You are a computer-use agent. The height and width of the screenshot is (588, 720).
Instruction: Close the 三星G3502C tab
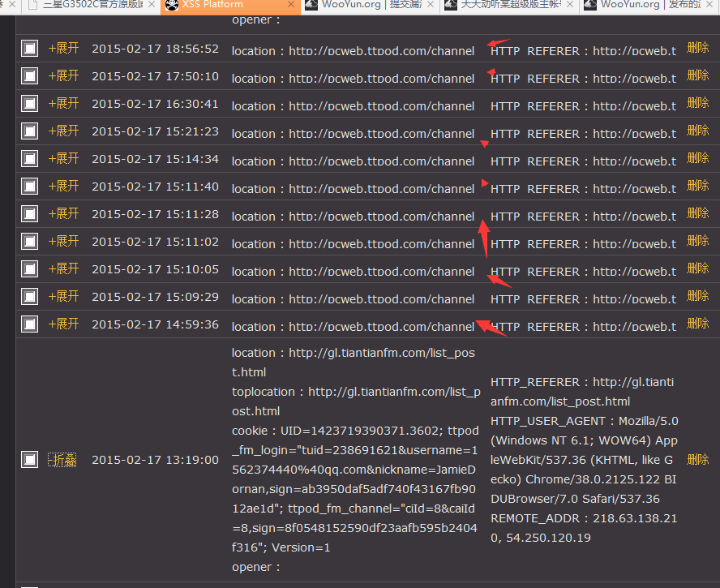tap(152, 5)
